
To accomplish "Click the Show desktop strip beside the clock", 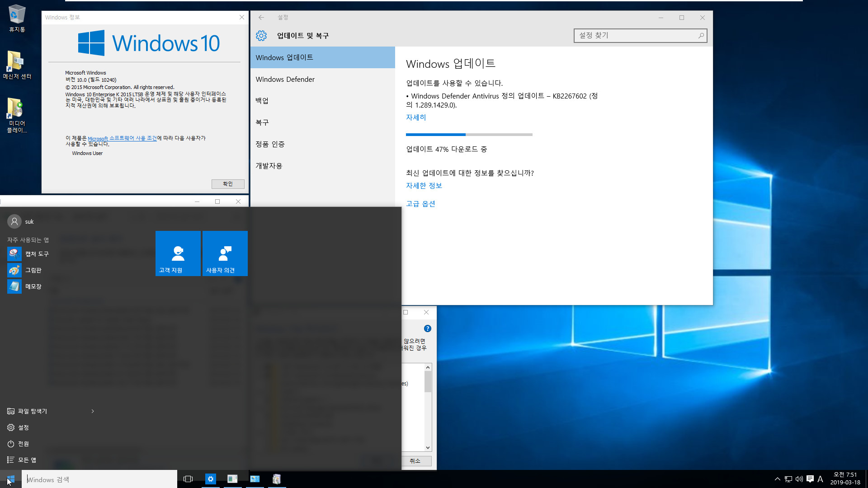I will (x=866, y=479).
